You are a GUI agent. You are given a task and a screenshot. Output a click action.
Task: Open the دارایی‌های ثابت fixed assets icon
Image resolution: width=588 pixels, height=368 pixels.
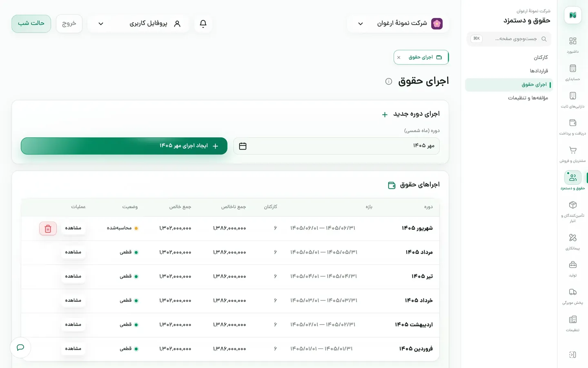(x=572, y=96)
